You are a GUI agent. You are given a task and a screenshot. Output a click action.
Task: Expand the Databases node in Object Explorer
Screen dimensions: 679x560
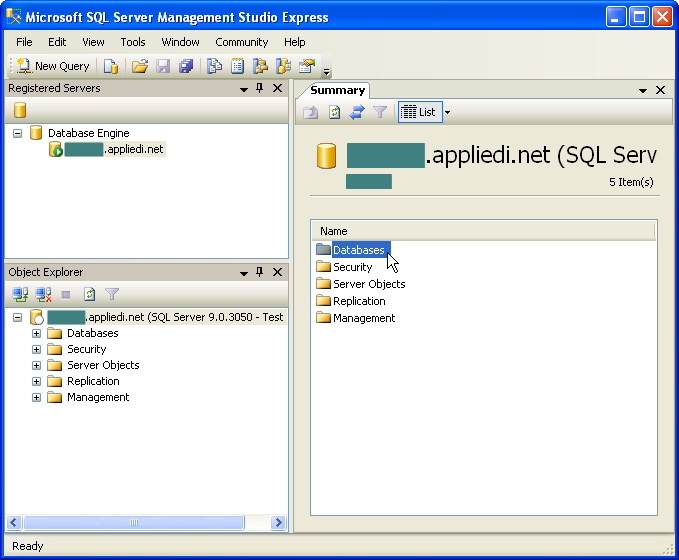pos(36,333)
